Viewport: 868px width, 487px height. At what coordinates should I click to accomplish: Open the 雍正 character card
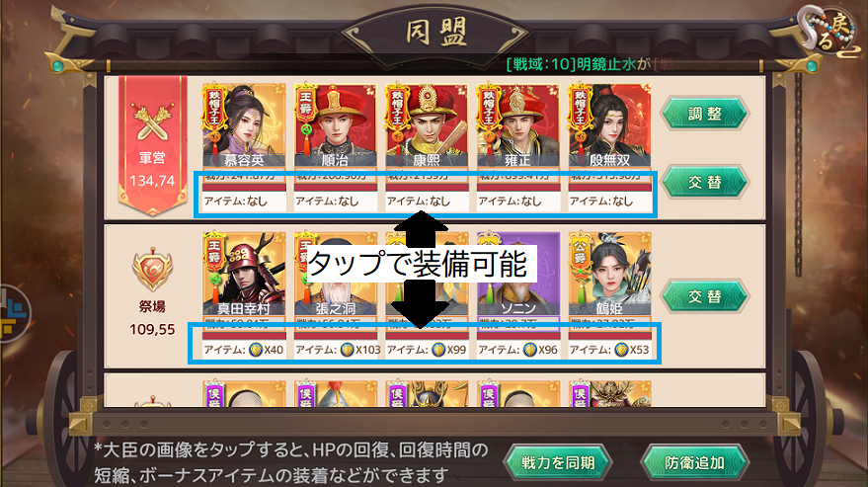pyautogui.click(x=518, y=125)
